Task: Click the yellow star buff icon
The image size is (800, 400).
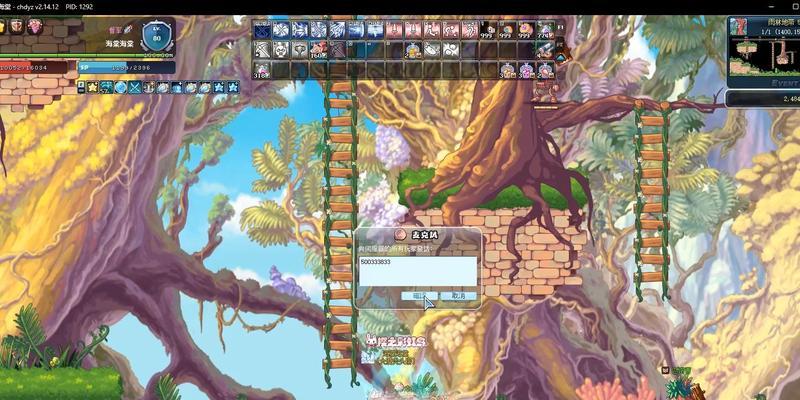Action: point(93,87)
